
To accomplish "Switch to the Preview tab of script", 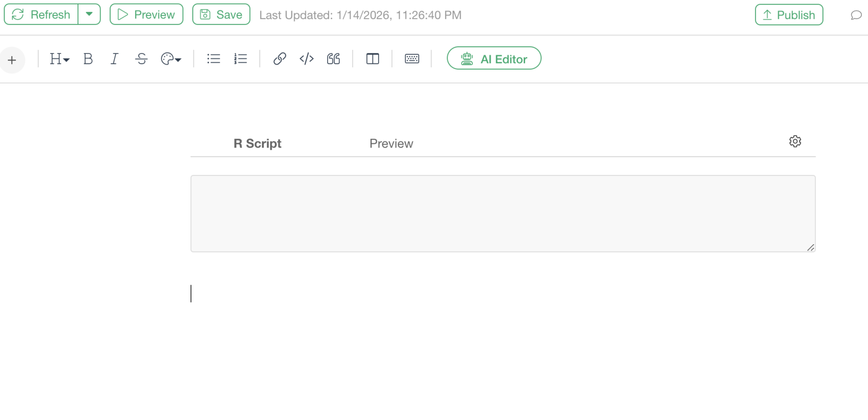I will coord(391,144).
